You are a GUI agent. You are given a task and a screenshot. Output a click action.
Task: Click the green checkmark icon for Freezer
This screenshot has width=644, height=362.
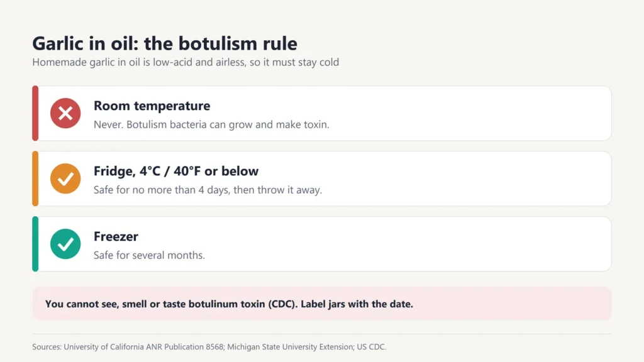[x=65, y=244]
